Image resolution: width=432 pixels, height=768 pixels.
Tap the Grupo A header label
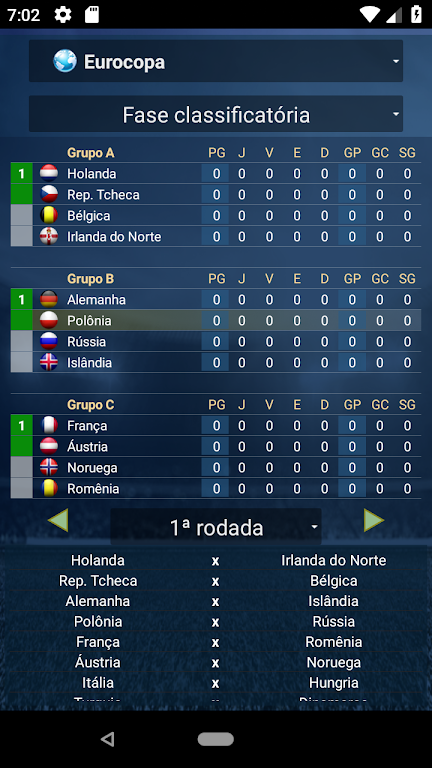91,153
